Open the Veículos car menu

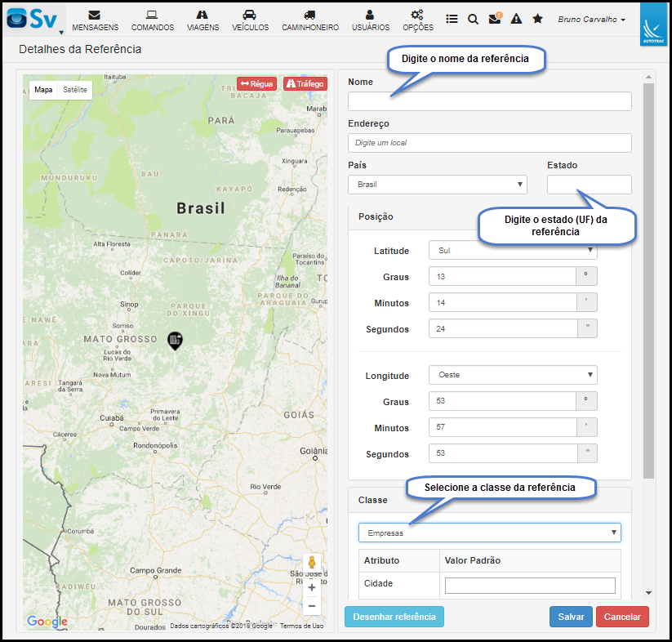(250, 20)
